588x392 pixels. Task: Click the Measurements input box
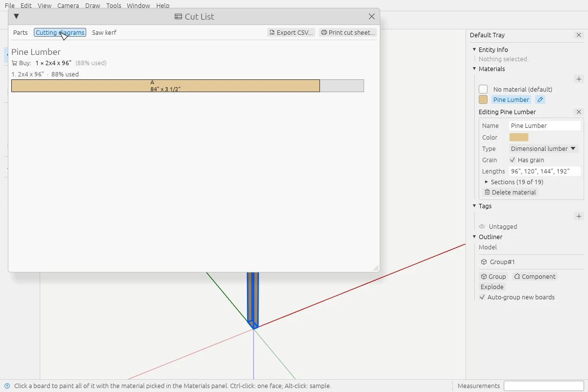[x=543, y=386]
